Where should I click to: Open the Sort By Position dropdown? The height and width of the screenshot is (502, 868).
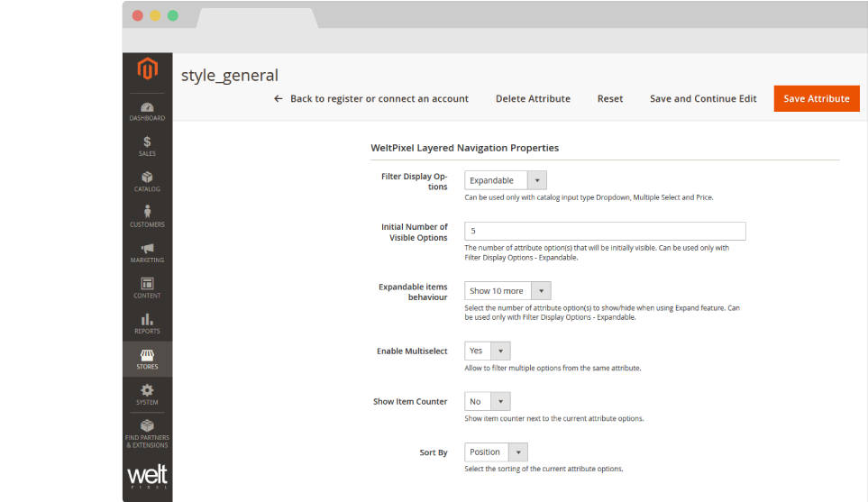(x=496, y=452)
